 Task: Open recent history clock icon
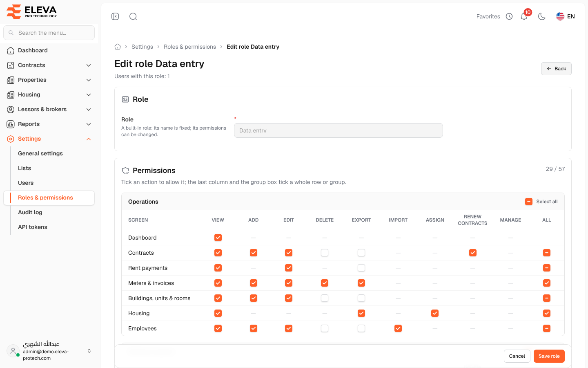[509, 16]
